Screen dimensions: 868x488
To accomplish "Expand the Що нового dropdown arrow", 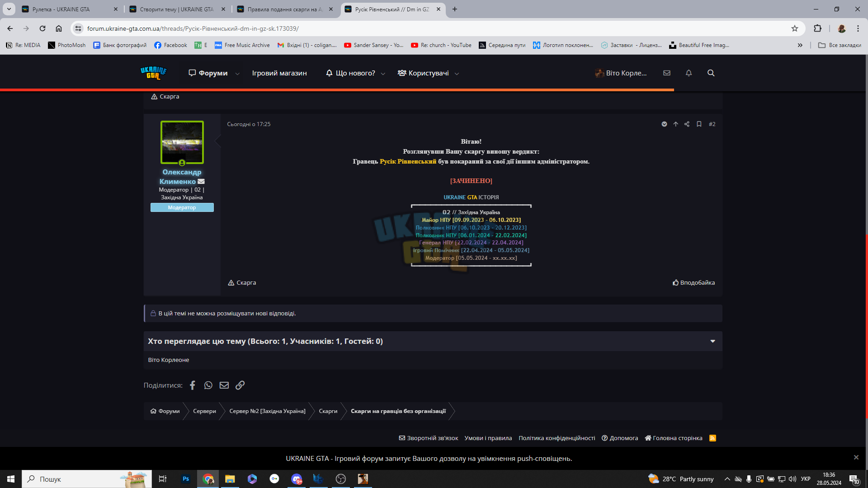I will [x=383, y=74].
